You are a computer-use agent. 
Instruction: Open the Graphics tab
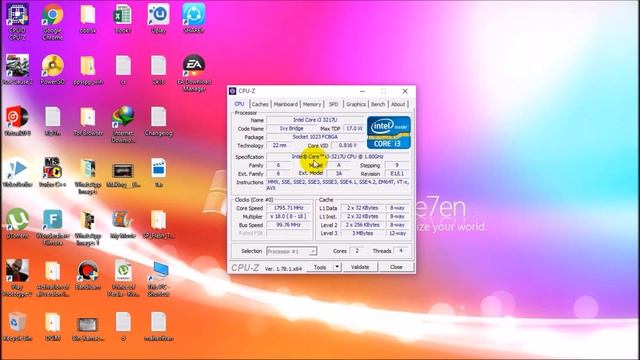(x=356, y=104)
